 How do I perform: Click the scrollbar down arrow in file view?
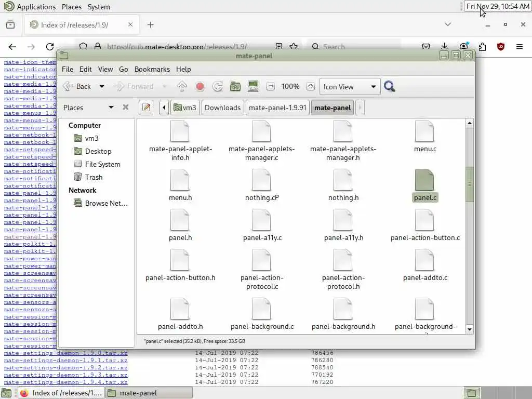click(470, 329)
